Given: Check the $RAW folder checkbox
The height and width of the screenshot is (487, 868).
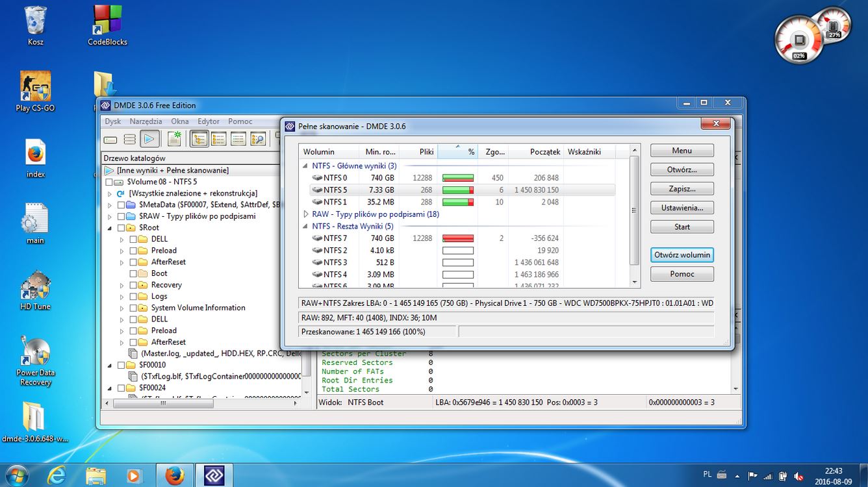Looking at the screenshot, I should click(120, 216).
